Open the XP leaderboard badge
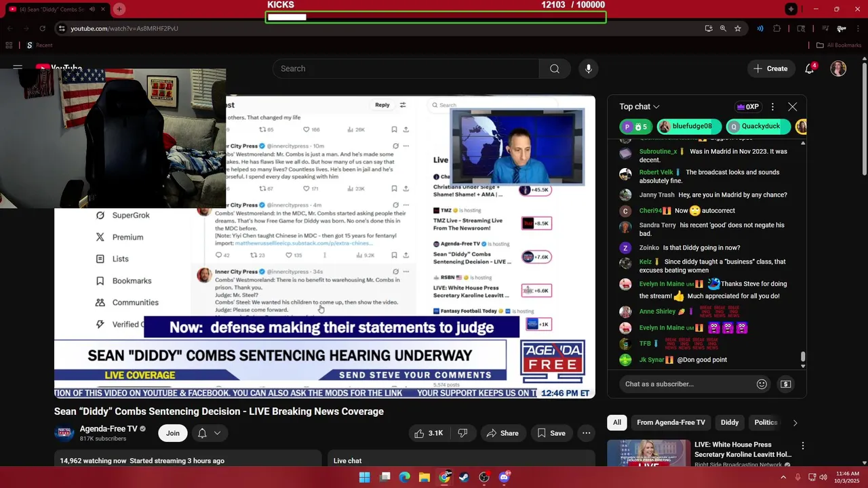The height and width of the screenshot is (488, 868). 748,106
